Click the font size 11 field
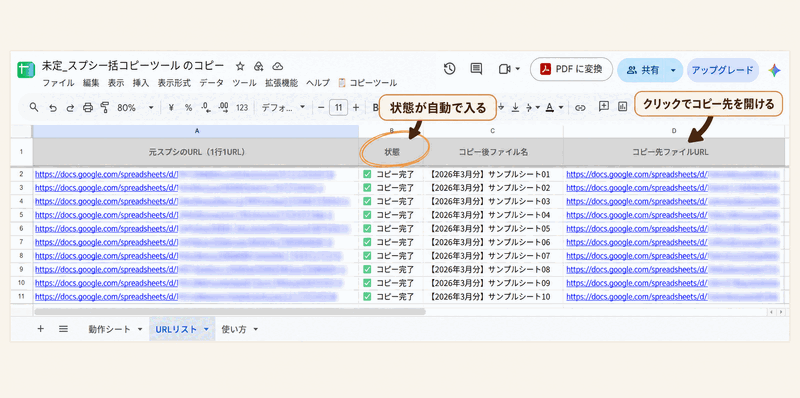Viewport: 800px width, 398px height. click(x=338, y=108)
